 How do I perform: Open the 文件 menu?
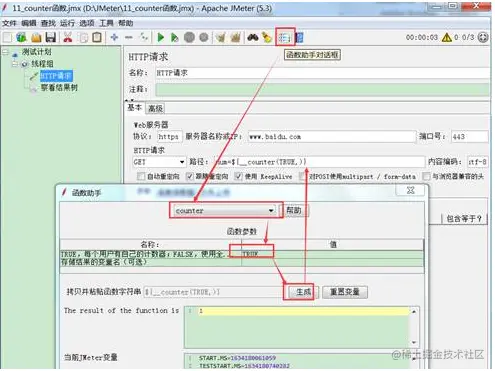click(9, 23)
